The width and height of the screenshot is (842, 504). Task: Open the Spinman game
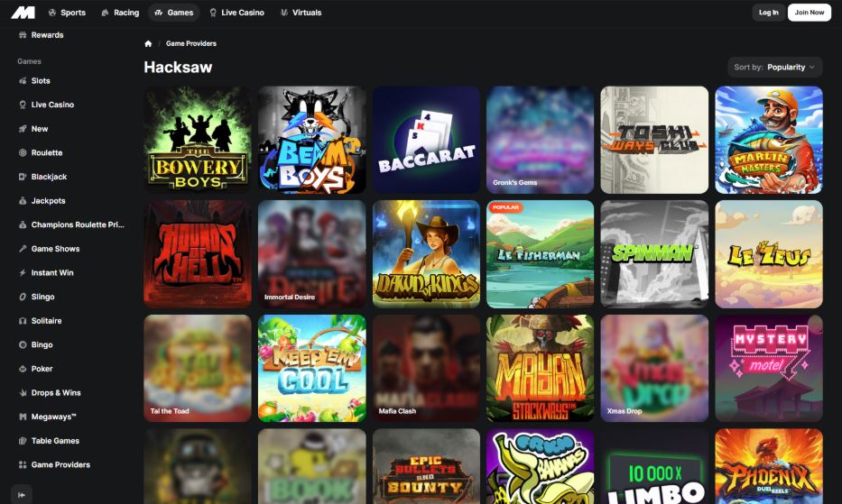(x=654, y=254)
